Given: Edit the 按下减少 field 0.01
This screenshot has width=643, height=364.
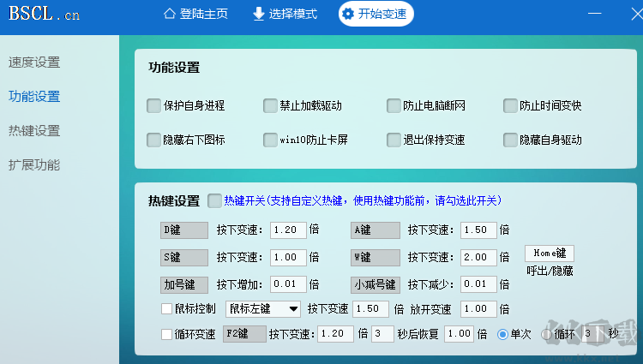Looking at the screenshot, I should pyautogui.click(x=478, y=284).
